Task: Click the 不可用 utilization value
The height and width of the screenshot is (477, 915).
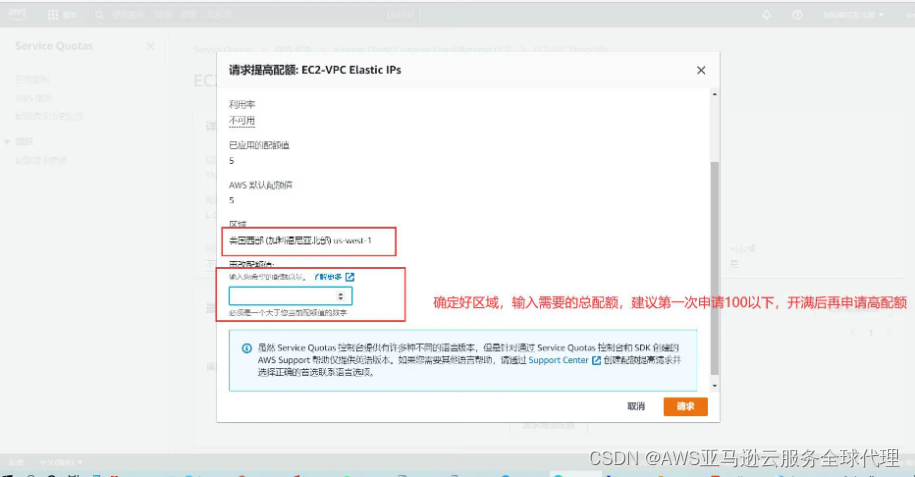Action: [242, 121]
